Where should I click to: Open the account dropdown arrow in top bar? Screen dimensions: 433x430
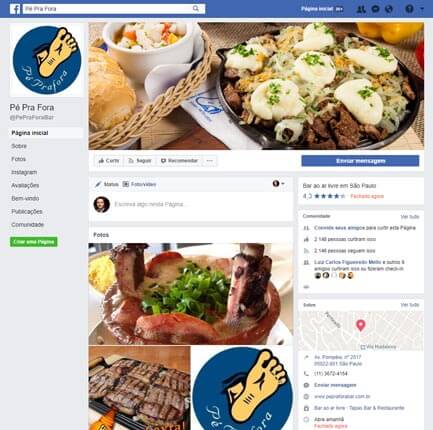[x=422, y=9]
